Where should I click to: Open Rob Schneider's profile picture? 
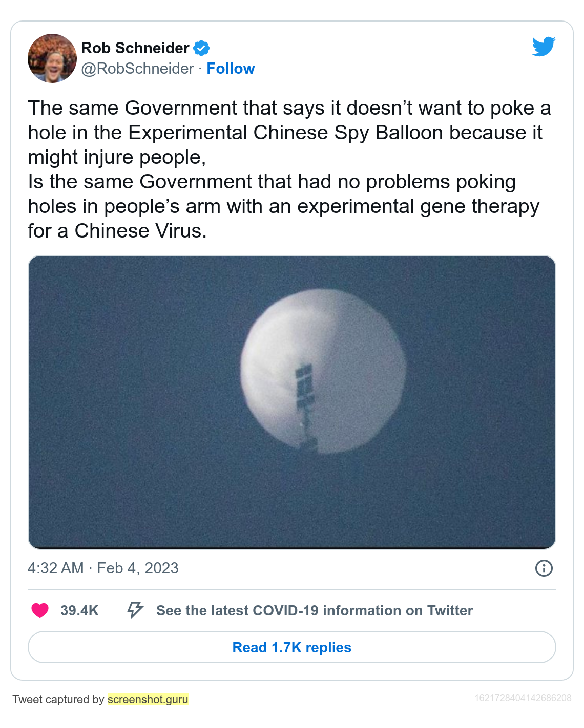click(52, 58)
